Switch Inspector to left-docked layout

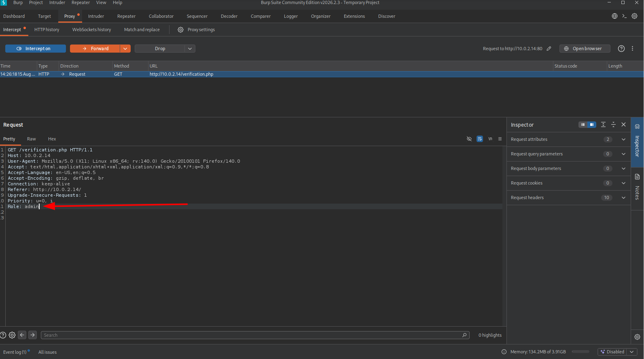pyautogui.click(x=583, y=125)
